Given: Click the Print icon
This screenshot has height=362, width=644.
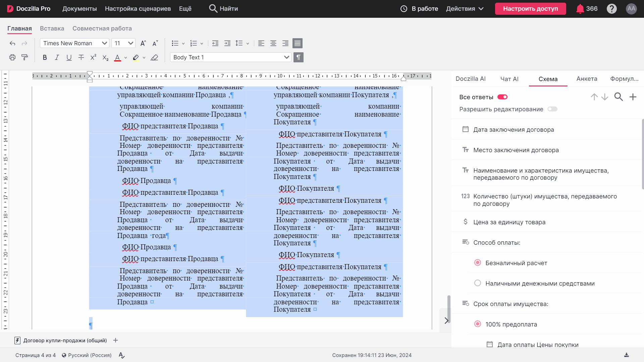Looking at the screenshot, I should click(12, 57).
